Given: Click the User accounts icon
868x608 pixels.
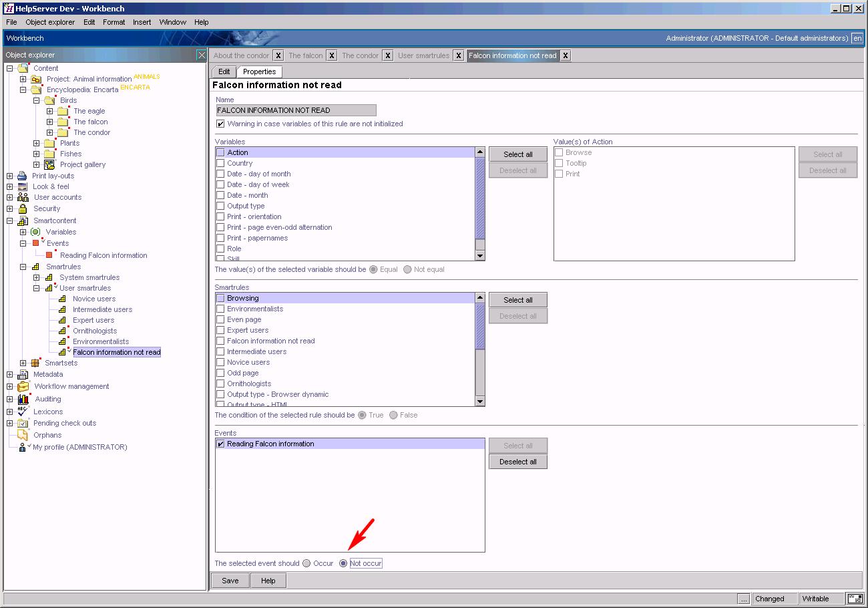Looking at the screenshot, I should point(23,197).
